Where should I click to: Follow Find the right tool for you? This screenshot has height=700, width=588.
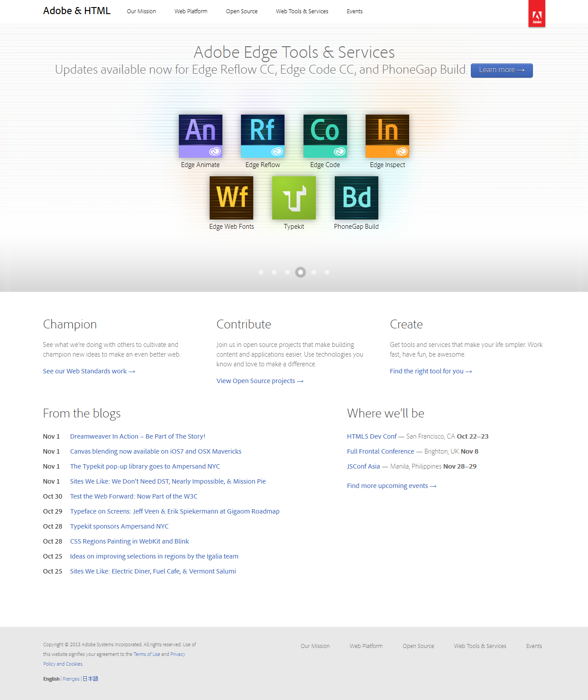431,371
